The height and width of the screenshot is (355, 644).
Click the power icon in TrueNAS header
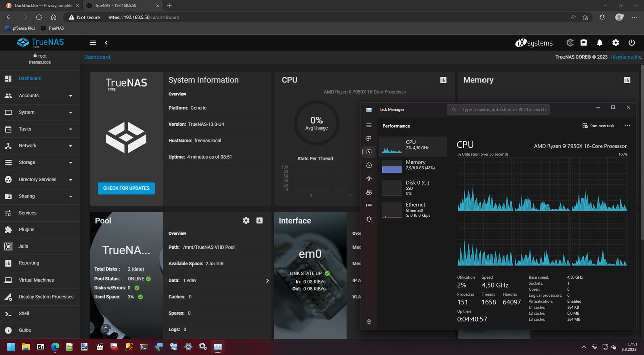[x=632, y=43]
